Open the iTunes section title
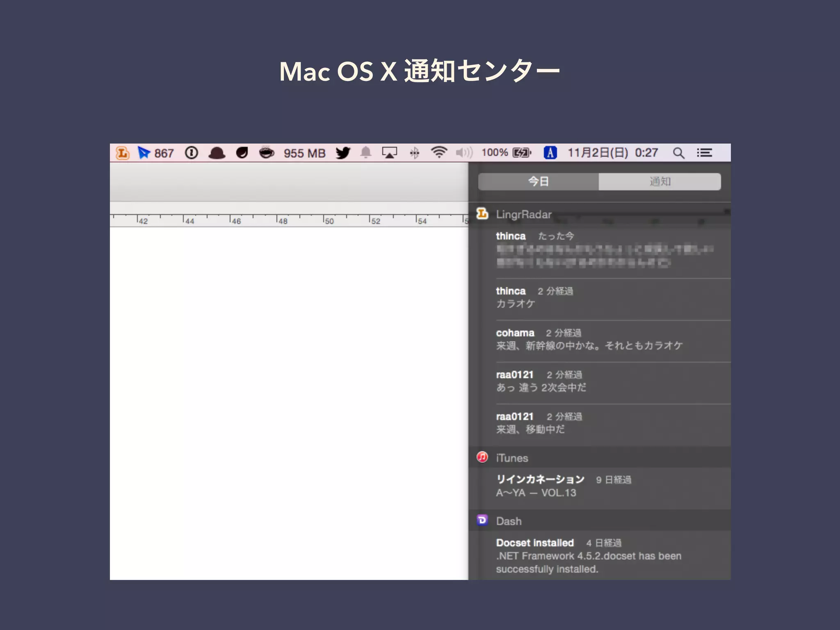The image size is (840, 630). pyautogui.click(x=512, y=458)
